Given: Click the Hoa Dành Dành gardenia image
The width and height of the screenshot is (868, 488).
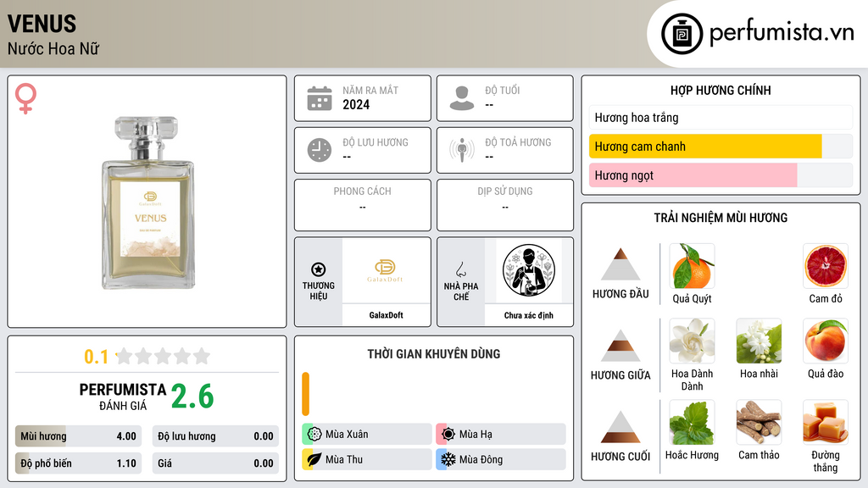Looking at the screenshot, I should click(x=692, y=341).
